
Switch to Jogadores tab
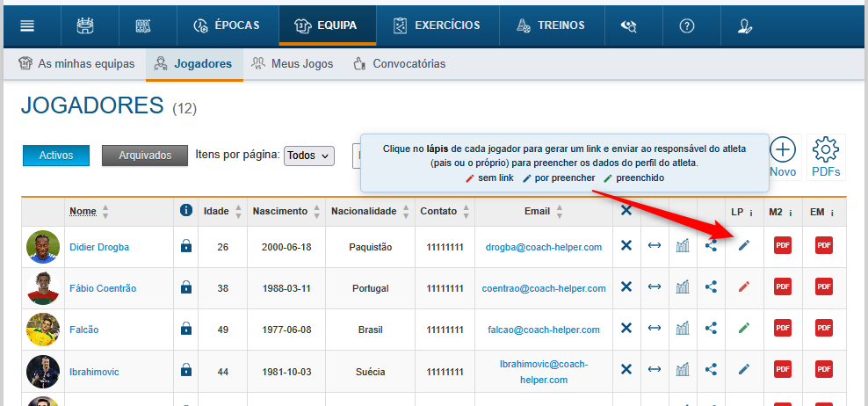coord(194,63)
